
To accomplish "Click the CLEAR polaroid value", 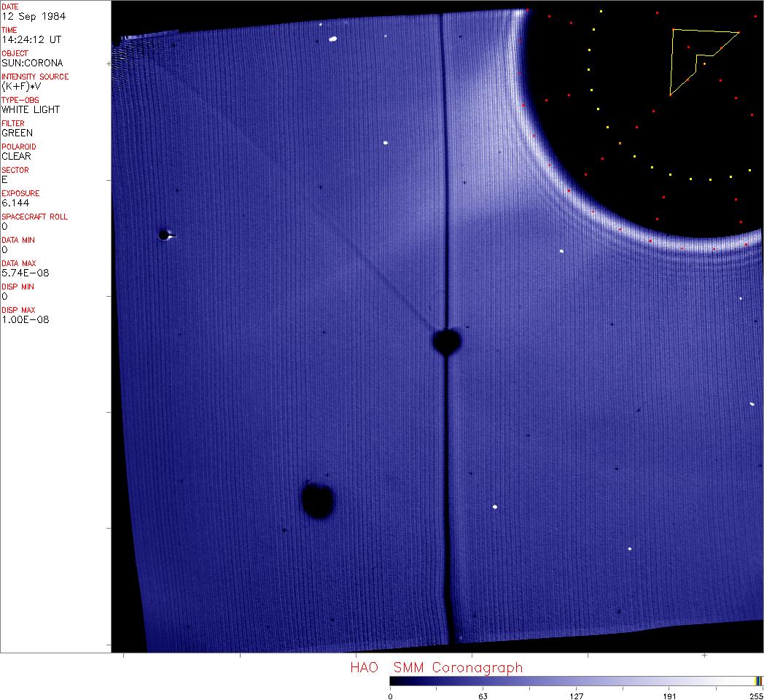I will tap(16, 156).
